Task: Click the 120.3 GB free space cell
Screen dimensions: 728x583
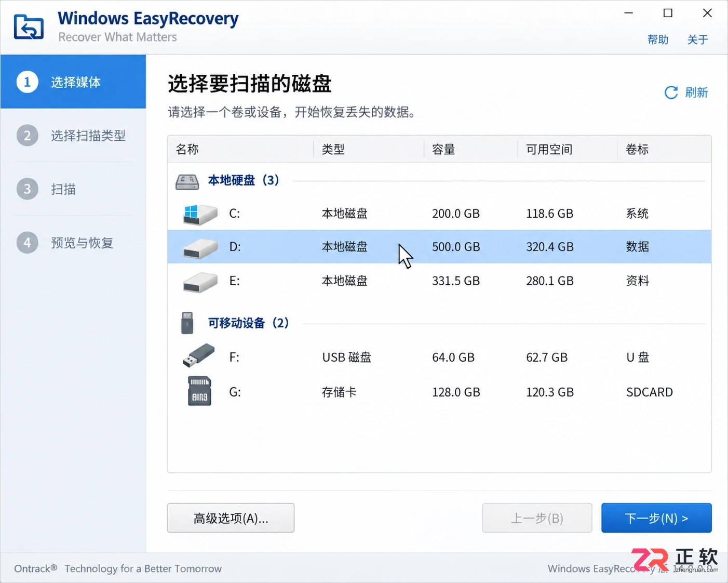Action: [550, 392]
